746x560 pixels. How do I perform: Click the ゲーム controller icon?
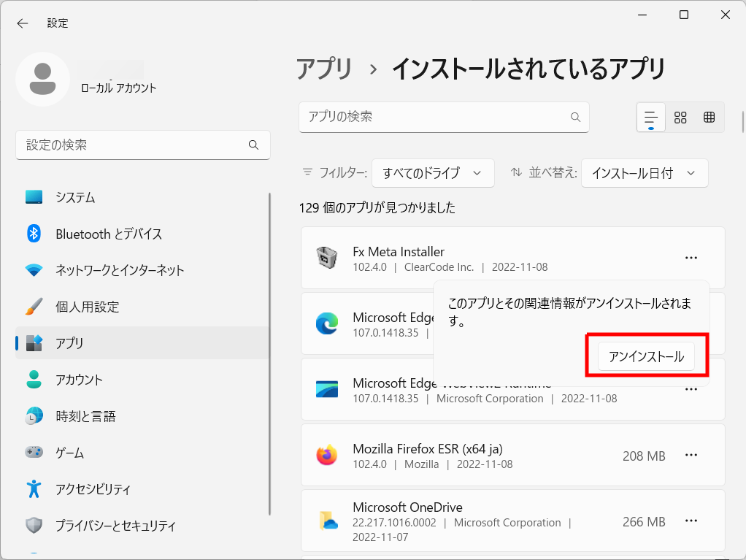(34, 451)
